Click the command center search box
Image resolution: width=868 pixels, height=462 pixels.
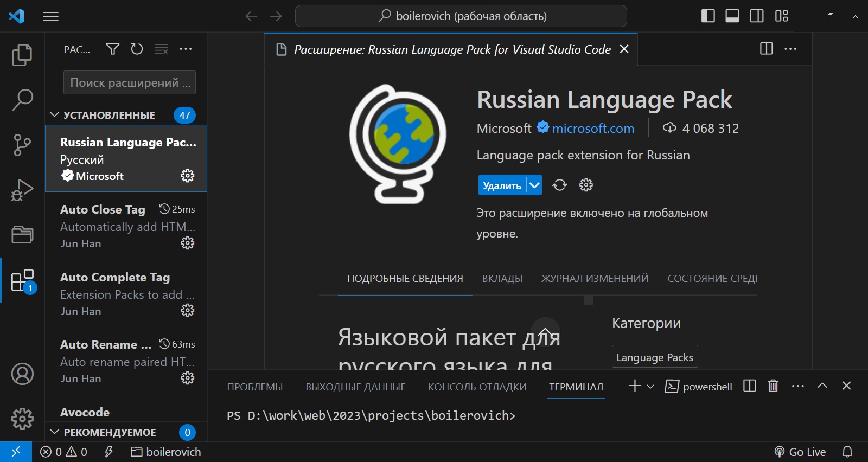pos(461,16)
